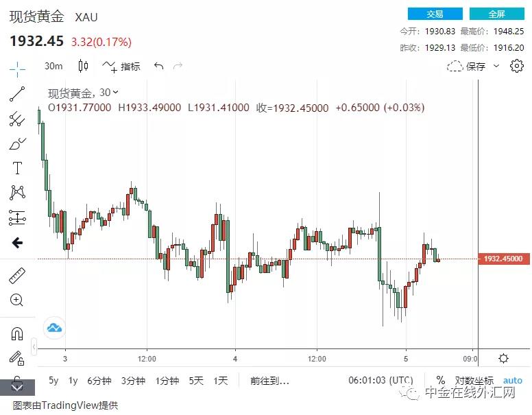Toggle auto scale mode
The image size is (532, 415).
(512, 381)
